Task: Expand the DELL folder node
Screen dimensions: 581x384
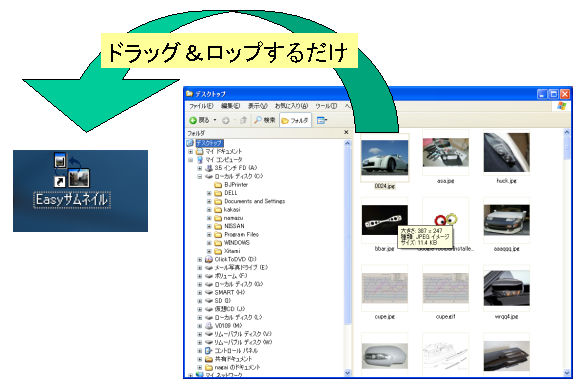Action: (209, 193)
